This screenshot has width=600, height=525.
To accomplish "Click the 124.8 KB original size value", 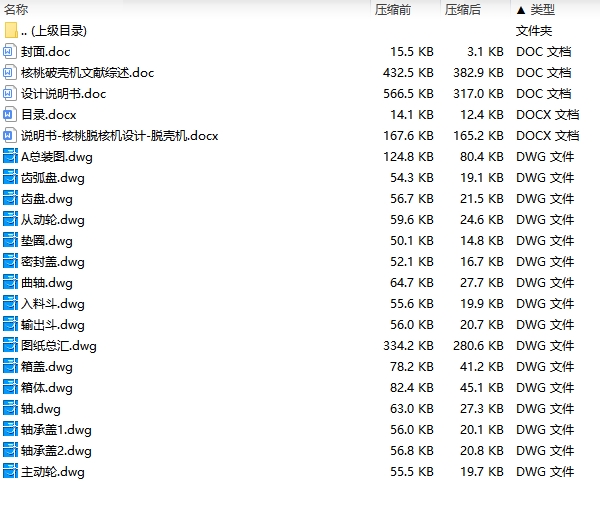I will point(408,157).
